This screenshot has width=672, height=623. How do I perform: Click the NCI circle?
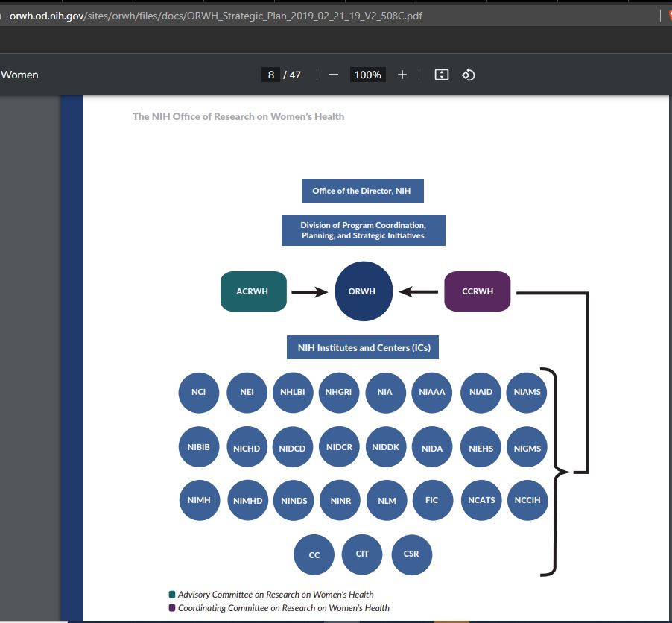click(x=199, y=392)
